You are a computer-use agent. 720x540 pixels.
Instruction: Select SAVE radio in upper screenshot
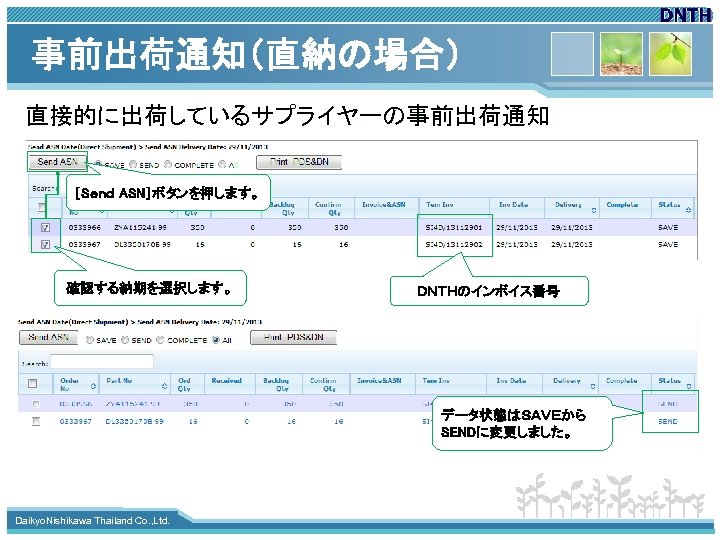pos(98,164)
